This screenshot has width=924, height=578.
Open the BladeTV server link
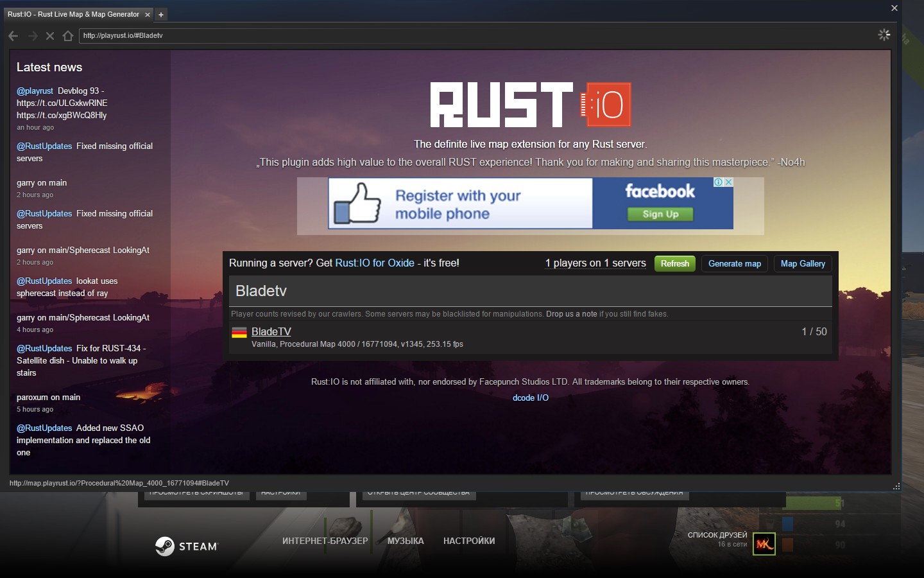point(271,331)
